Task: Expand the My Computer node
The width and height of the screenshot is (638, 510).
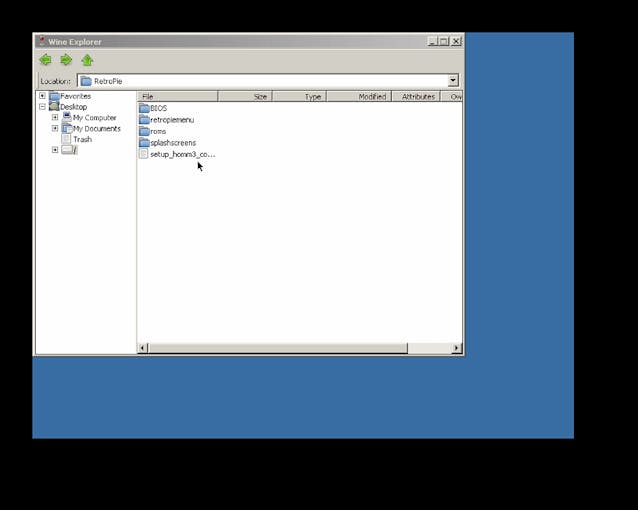Action: [55, 117]
